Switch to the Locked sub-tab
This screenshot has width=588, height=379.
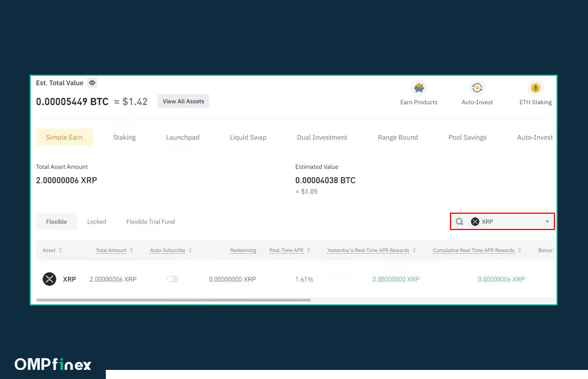coord(97,222)
